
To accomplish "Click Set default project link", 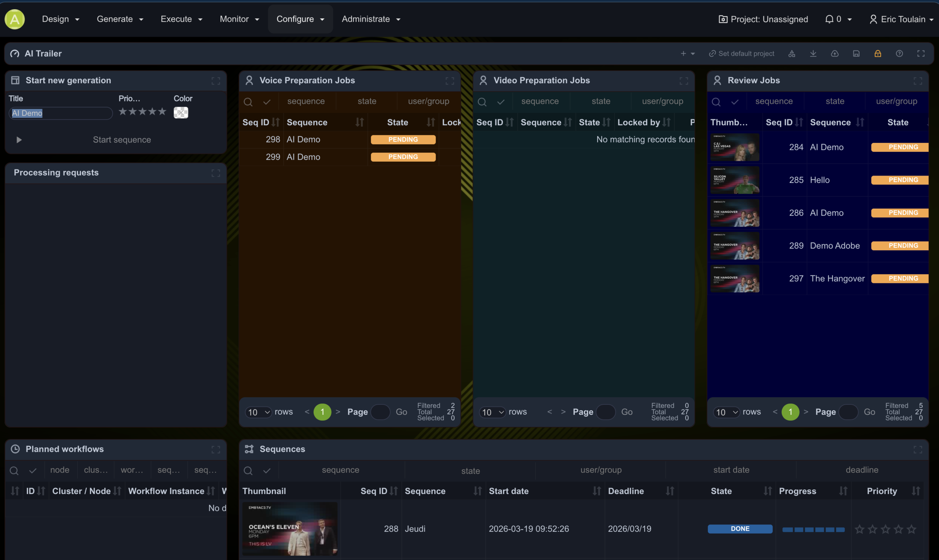I will point(742,54).
